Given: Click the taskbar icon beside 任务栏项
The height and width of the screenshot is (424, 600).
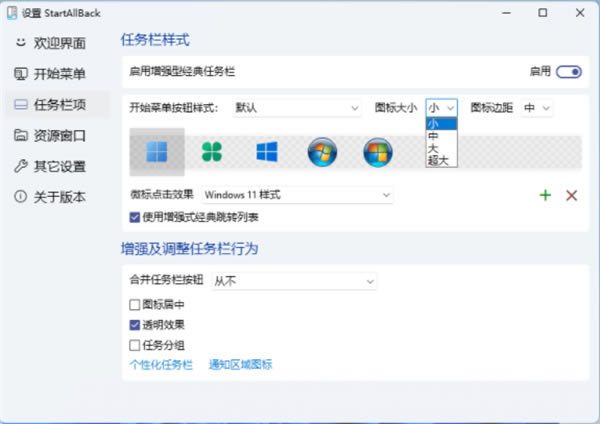Looking at the screenshot, I should (21, 104).
